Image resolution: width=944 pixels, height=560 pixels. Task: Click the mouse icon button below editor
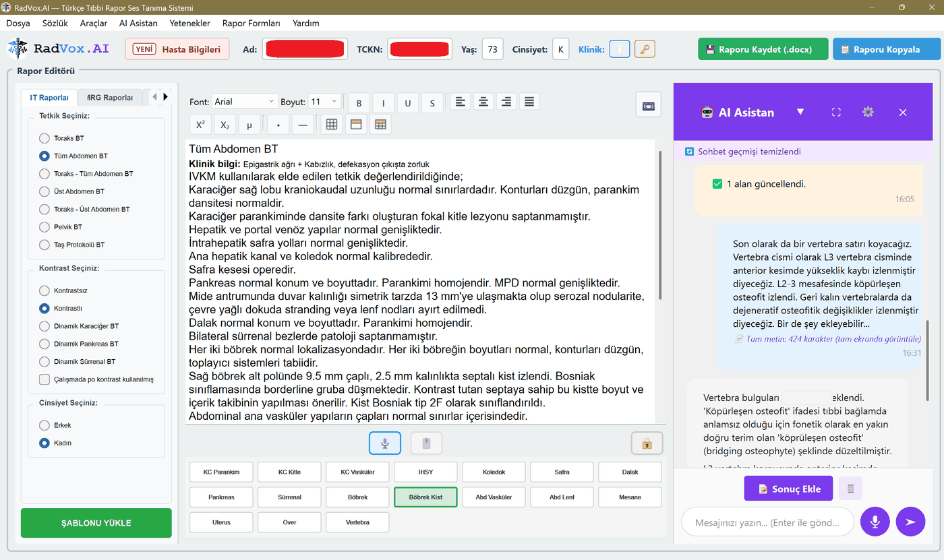[426, 443]
